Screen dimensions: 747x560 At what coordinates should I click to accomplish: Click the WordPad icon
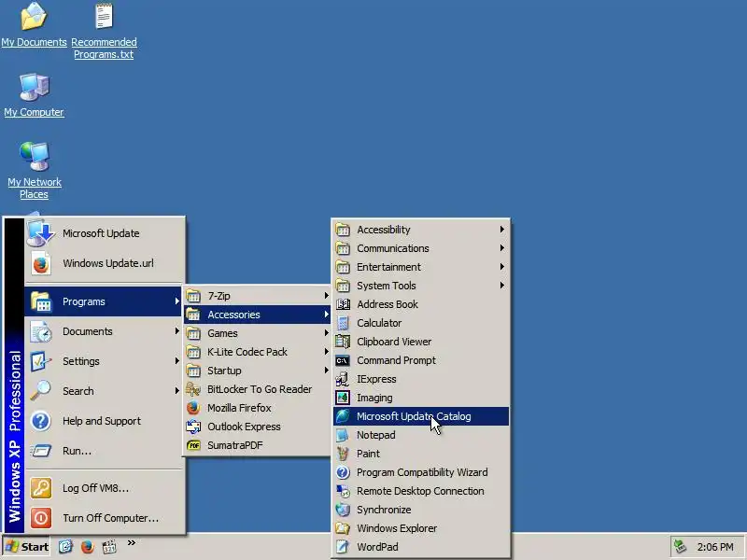(343, 547)
